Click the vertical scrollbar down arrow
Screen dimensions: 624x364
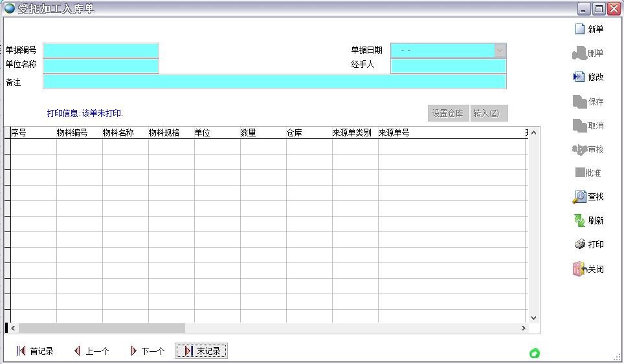pos(534,317)
